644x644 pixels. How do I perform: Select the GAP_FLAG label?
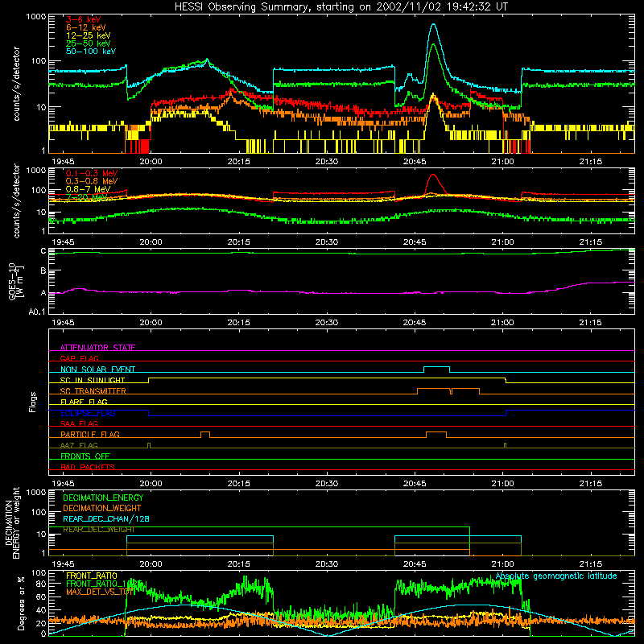point(79,358)
